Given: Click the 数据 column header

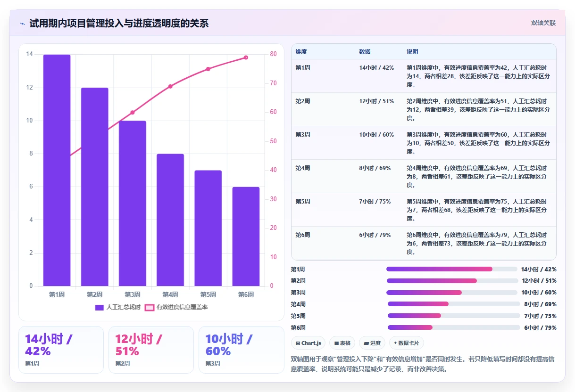Looking at the screenshot, I should 365,52.
